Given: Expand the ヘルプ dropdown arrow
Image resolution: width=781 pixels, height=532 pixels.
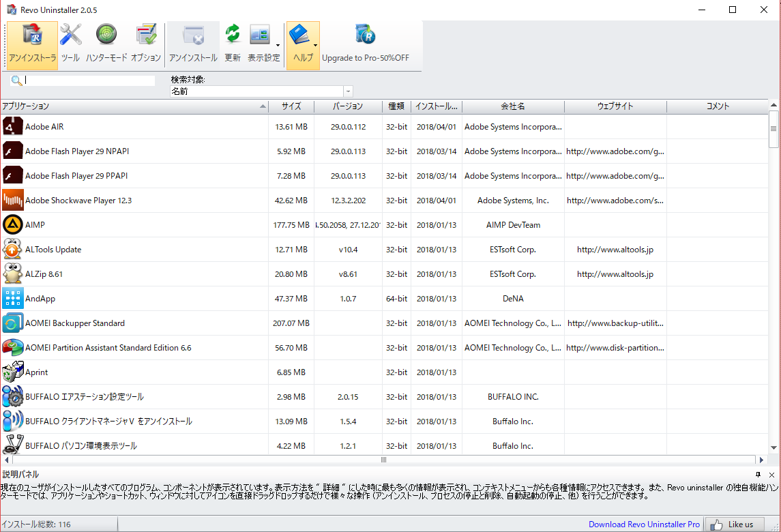Looking at the screenshot, I should tap(315, 45).
